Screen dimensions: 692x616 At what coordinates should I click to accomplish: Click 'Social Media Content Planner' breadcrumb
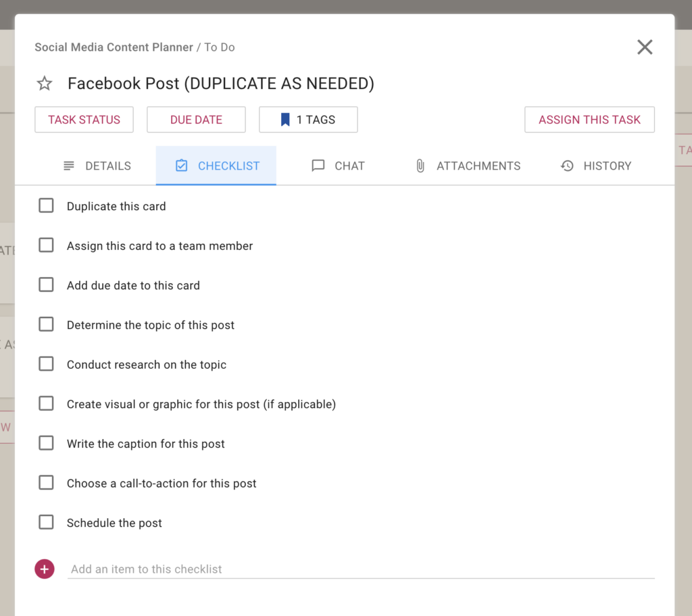pyautogui.click(x=114, y=47)
